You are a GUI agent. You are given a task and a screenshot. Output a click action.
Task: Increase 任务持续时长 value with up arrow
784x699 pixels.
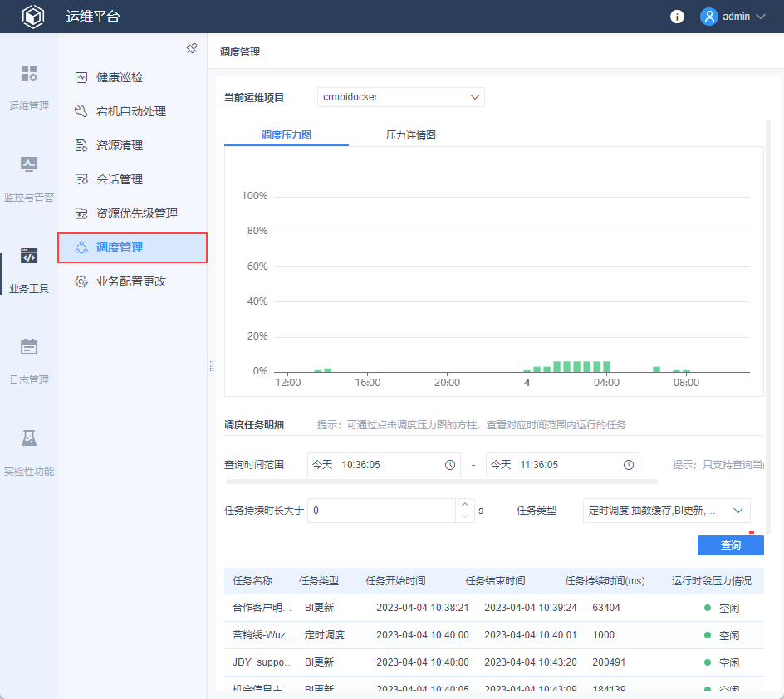tap(464, 505)
